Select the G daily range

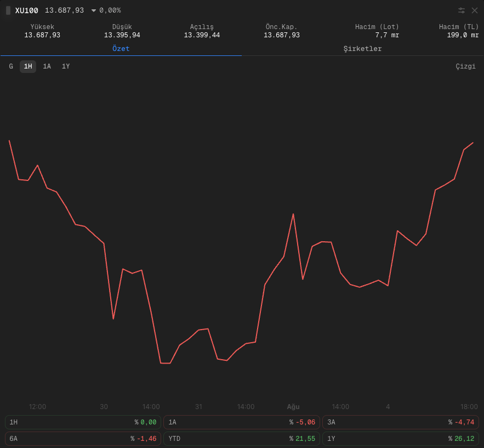point(11,66)
